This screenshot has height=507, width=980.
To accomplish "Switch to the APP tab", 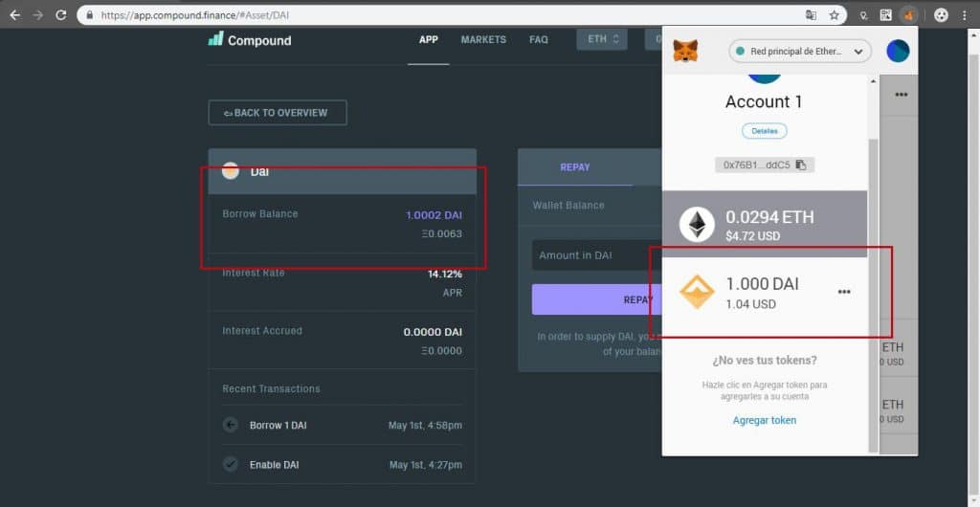I will 428,39.
